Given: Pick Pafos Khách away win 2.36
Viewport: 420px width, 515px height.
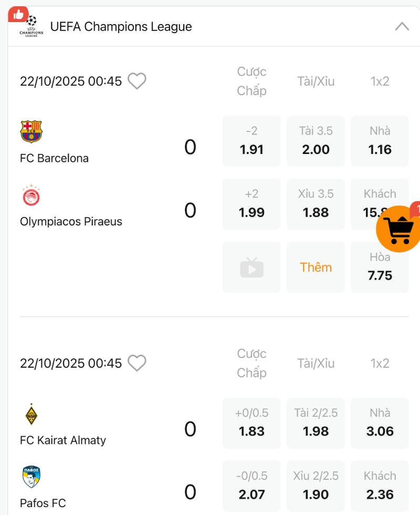Looking at the screenshot, I should tap(380, 486).
